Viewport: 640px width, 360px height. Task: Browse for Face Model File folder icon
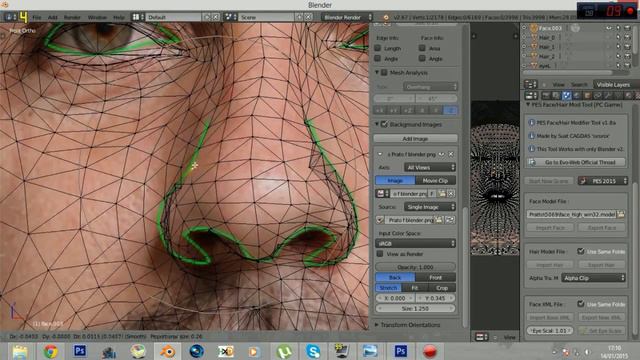(621, 214)
